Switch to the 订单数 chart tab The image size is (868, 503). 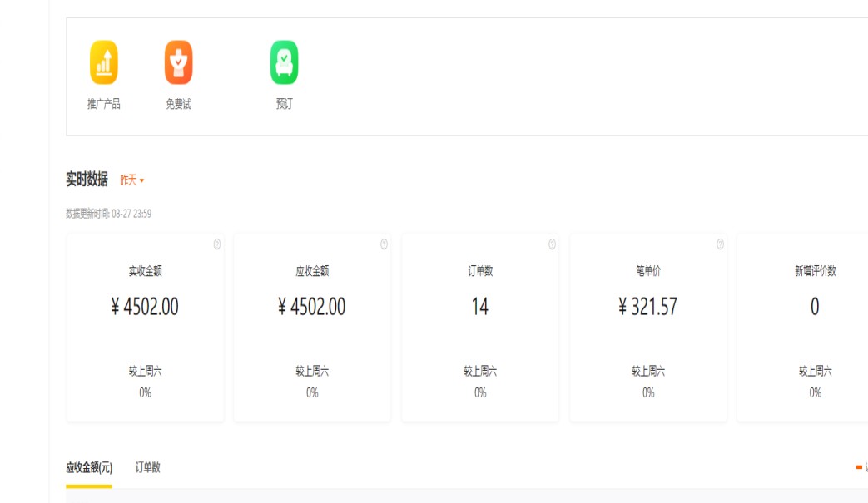click(x=148, y=467)
